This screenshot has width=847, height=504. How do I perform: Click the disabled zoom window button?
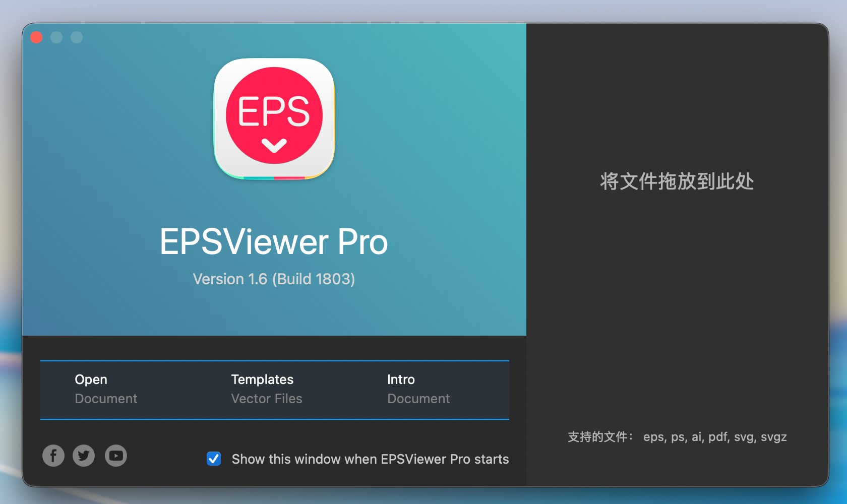77,37
